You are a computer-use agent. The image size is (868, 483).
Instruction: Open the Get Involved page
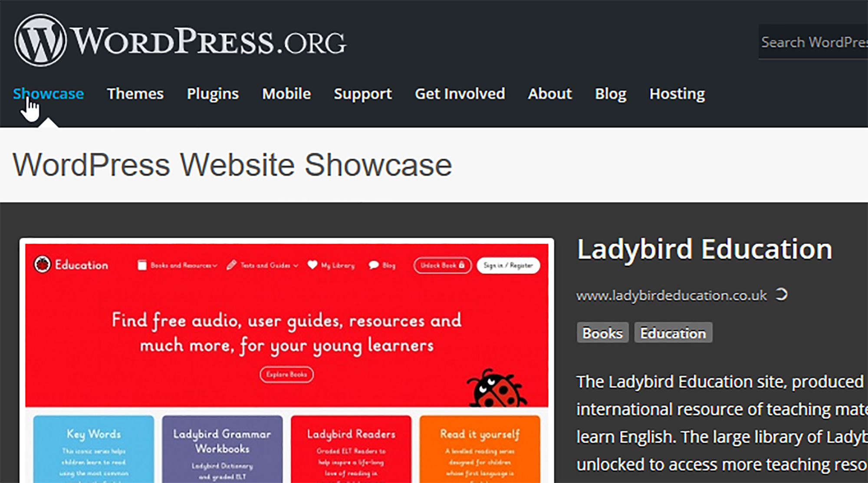(x=460, y=94)
